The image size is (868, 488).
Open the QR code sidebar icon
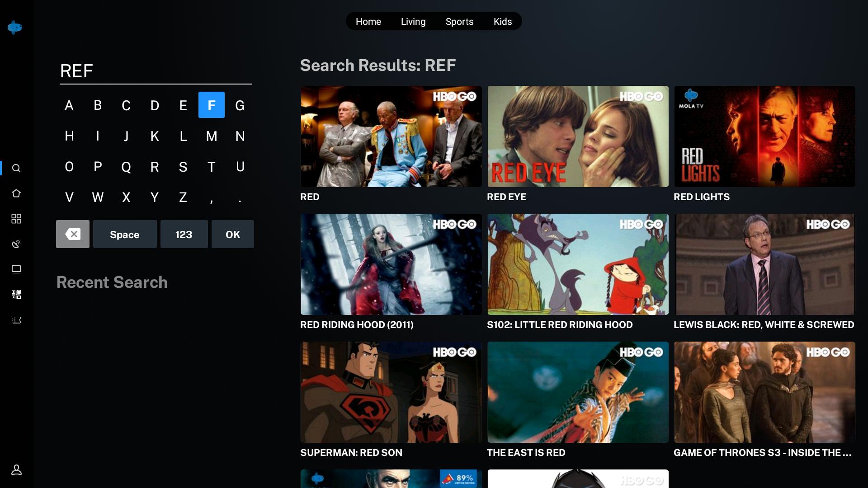pyautogui.click(x=16, y=295)
